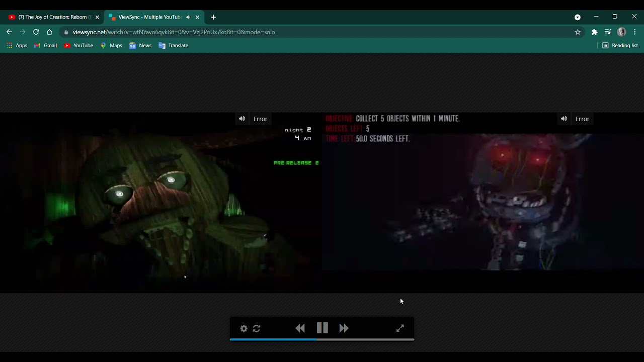Click the 'PRE RELEASE 2' text
Viewport: 644px width, 362px height.
[x=296, y=163]
